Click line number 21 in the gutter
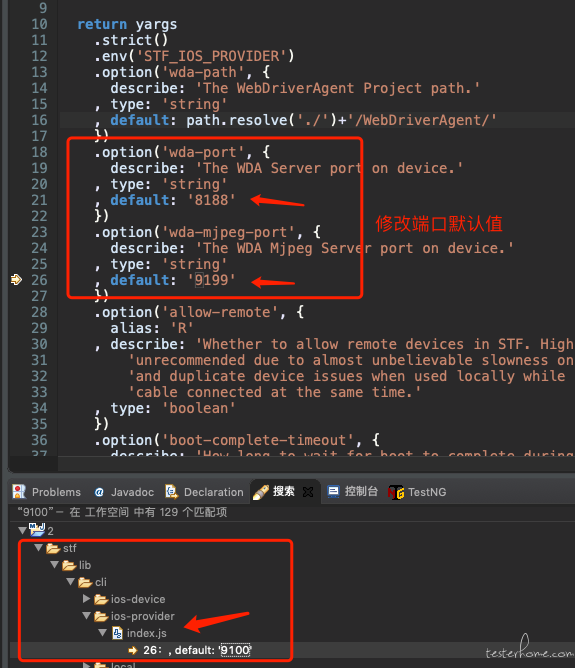The image size is (575, 668). coord(39,200)
